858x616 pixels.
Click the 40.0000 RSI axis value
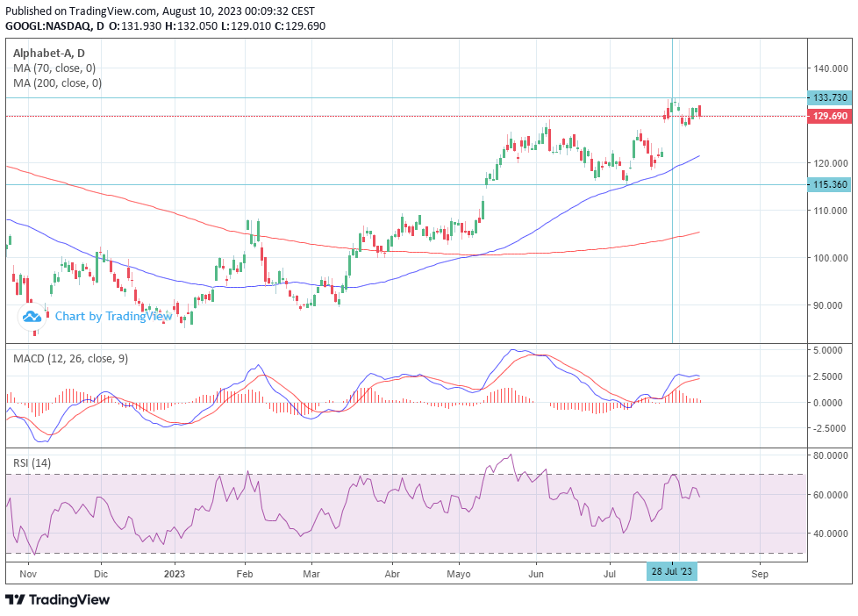pos(831,534)
